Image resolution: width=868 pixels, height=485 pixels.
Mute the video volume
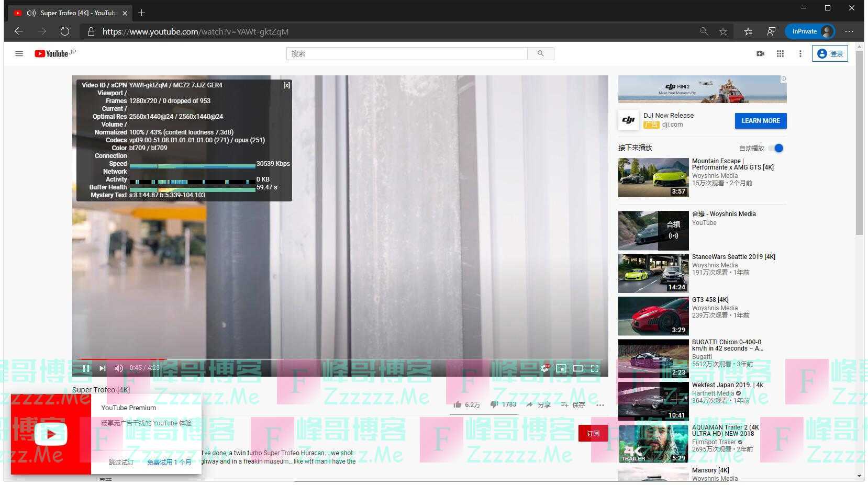pos(119,368)
